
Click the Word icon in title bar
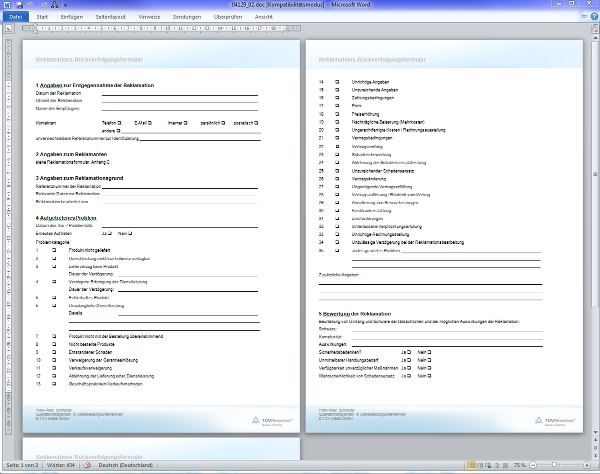click(6, 5)
